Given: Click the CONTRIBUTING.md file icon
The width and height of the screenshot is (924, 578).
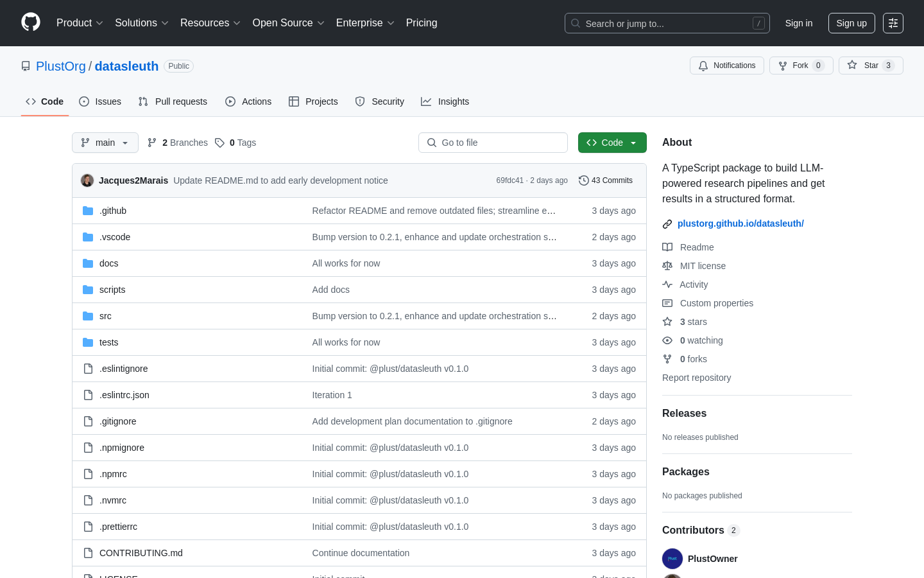Looking at the screenshot, I should click(x=88, y=553).
